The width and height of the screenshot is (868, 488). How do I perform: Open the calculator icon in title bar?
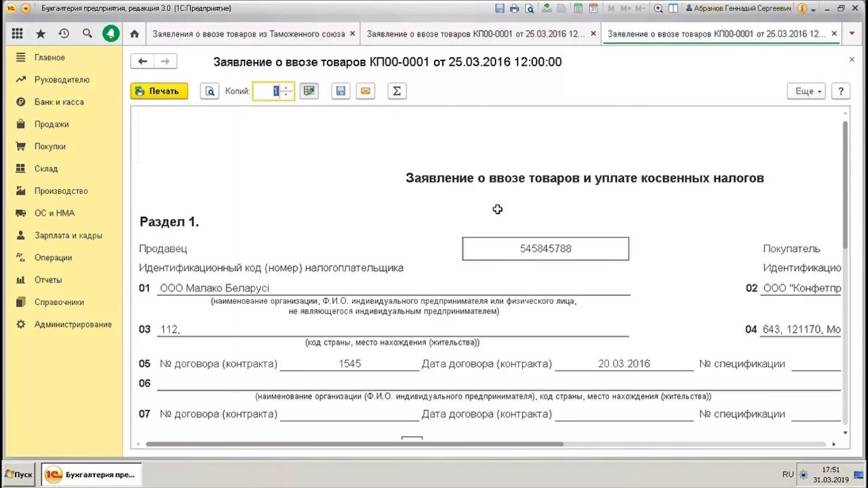tap(578, 8)
